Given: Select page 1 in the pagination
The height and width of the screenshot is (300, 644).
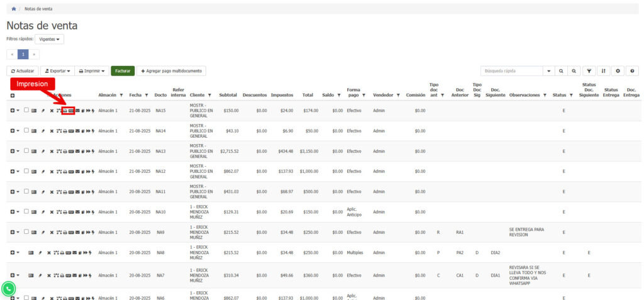Looking at the screenshot, I should click(x=23, y=54).
